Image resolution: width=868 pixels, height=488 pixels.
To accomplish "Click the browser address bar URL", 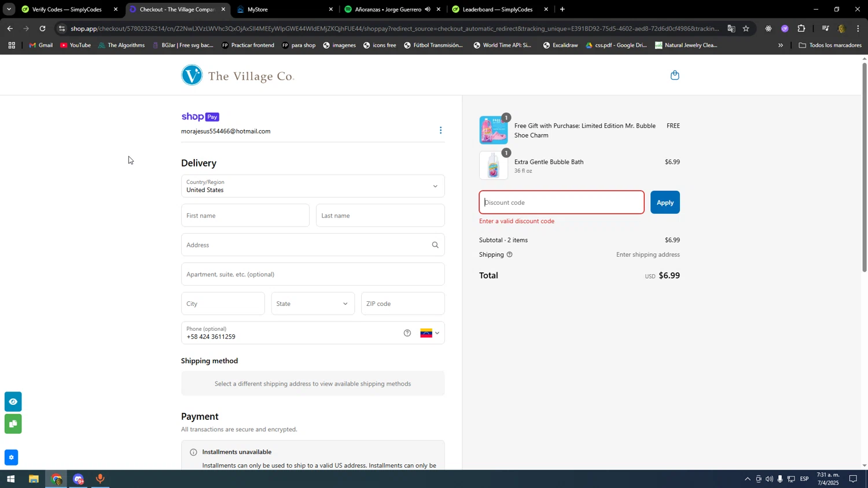I will click(395, 28).
